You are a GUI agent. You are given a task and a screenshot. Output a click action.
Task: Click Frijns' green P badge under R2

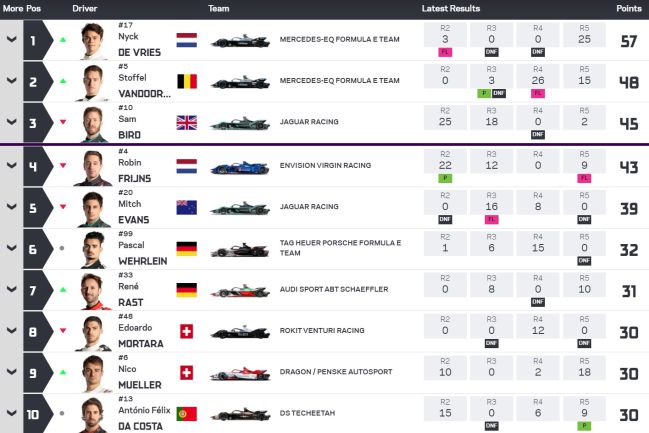click(445, 177)
